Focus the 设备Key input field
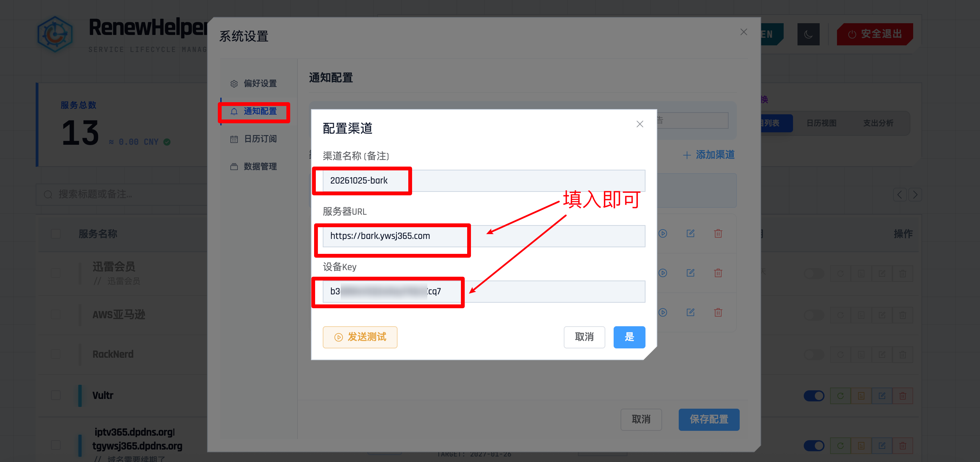 pyautogui.click(x=483, y=292)
